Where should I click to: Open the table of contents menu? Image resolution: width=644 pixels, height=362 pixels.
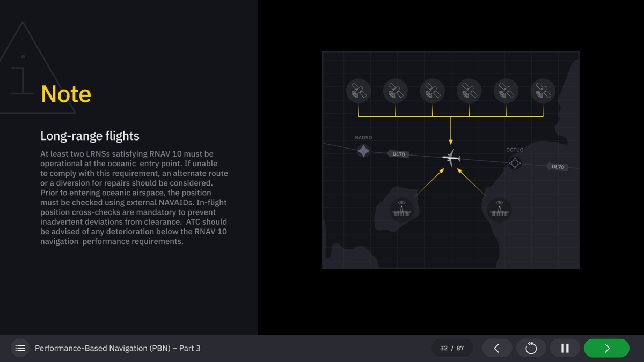[x=20, y=348]
